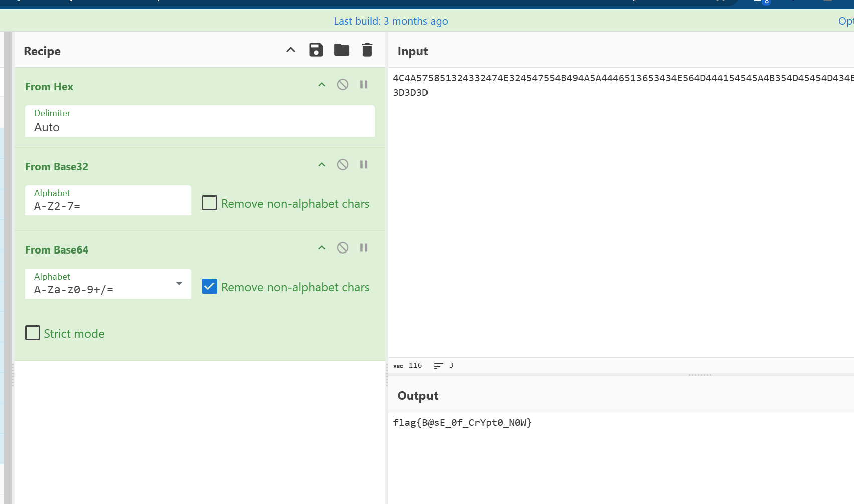The height and width of the screenshot is (504, 854).
Task: Collapse the From Hex operation
Action: pos(322,85)
